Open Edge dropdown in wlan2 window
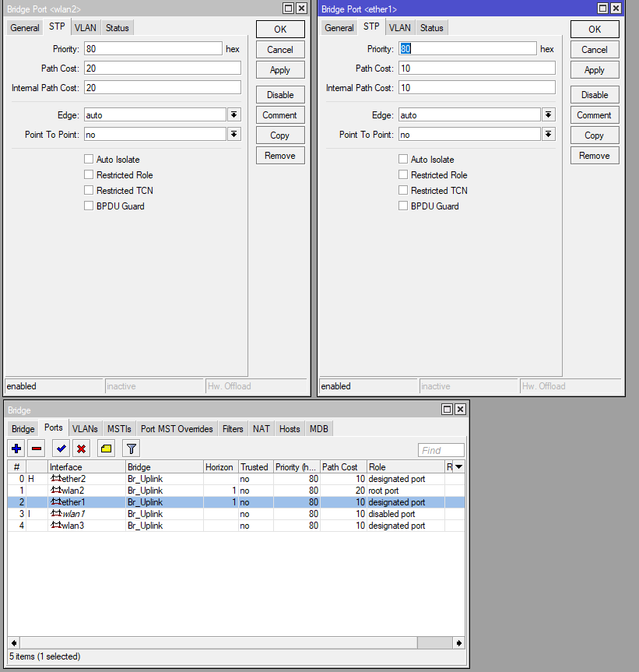This screenshot has height=672, width=639. [233, 114]
